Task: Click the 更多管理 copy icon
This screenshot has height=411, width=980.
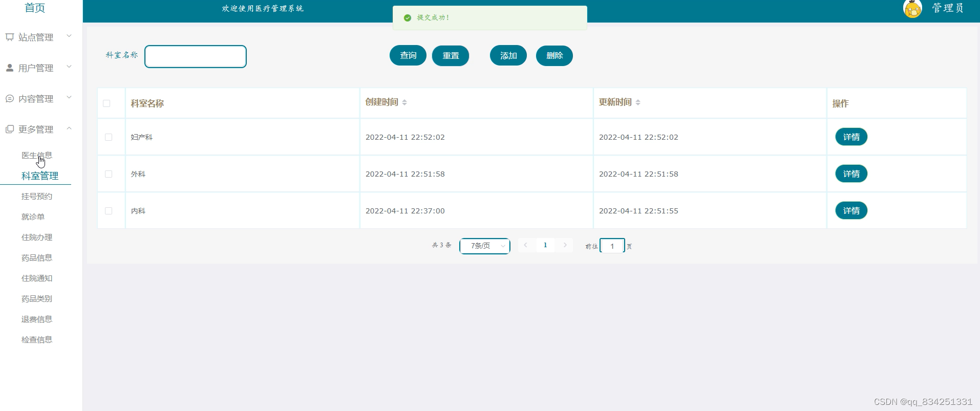Action: click(10, 129)
